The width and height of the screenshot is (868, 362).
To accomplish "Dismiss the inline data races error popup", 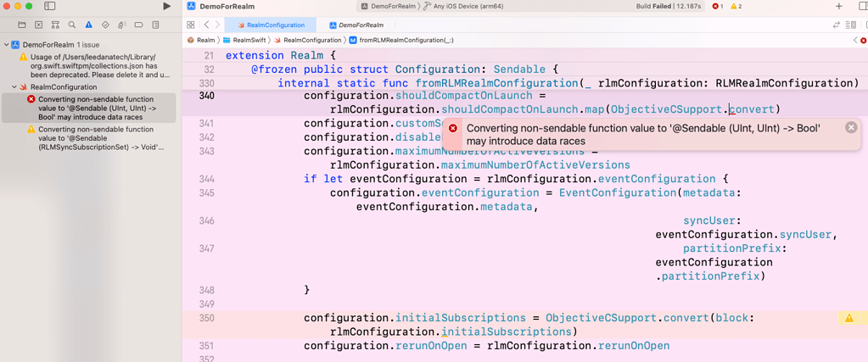I will tap(851, 127).
